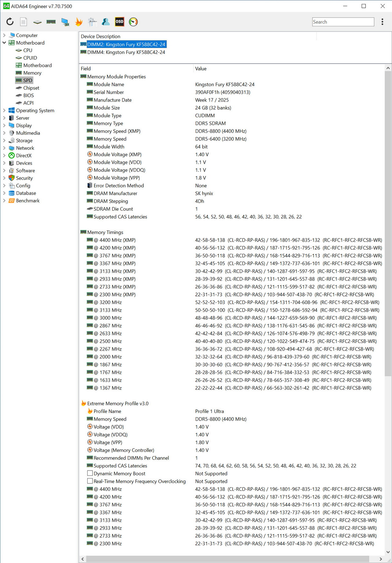Select Chipset in the sidebar tree
The image size is (392, 563).
[31, 88]
